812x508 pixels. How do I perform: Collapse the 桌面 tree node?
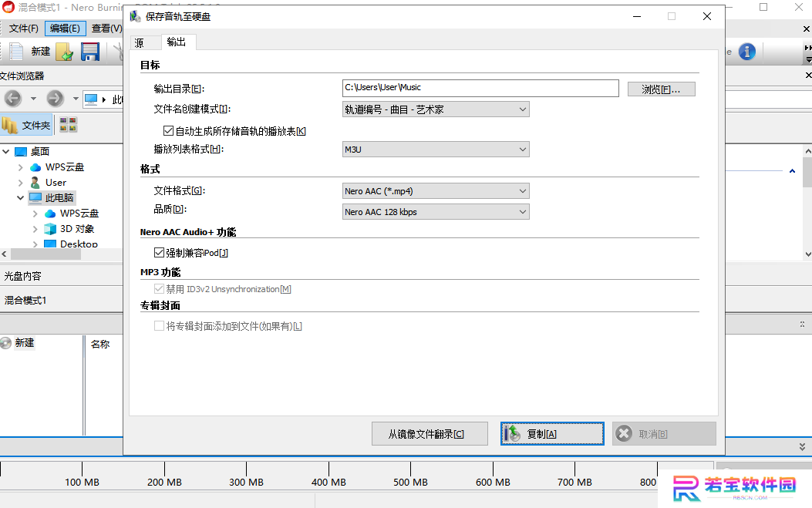click(x=6, y=152)
